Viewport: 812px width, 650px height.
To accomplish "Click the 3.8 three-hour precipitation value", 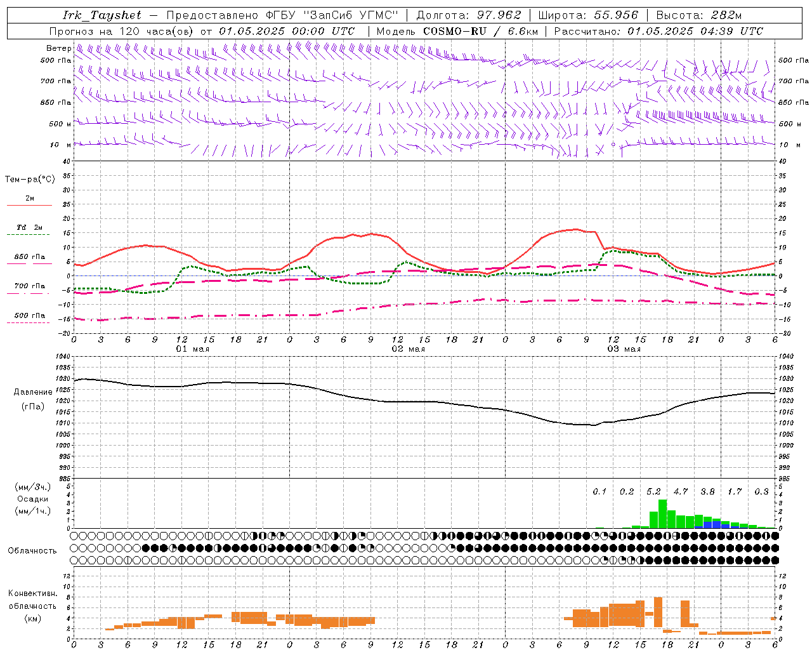I will pos(707,491).
